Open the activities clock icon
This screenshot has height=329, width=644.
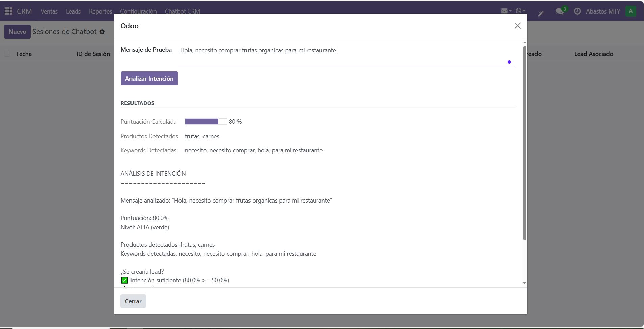578,11
